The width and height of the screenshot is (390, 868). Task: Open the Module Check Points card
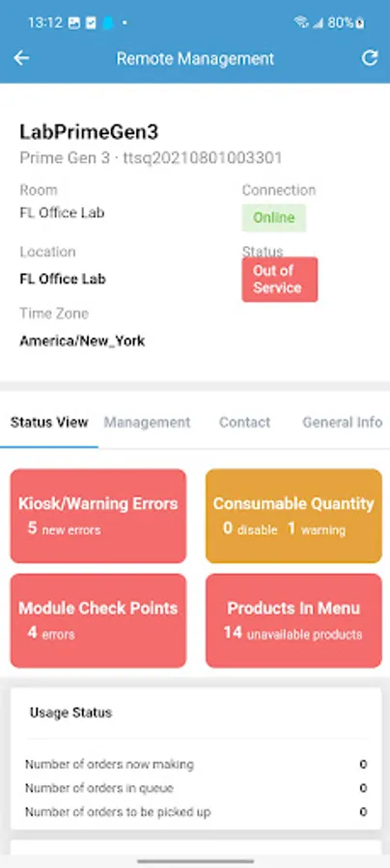(x=98, y=620)
